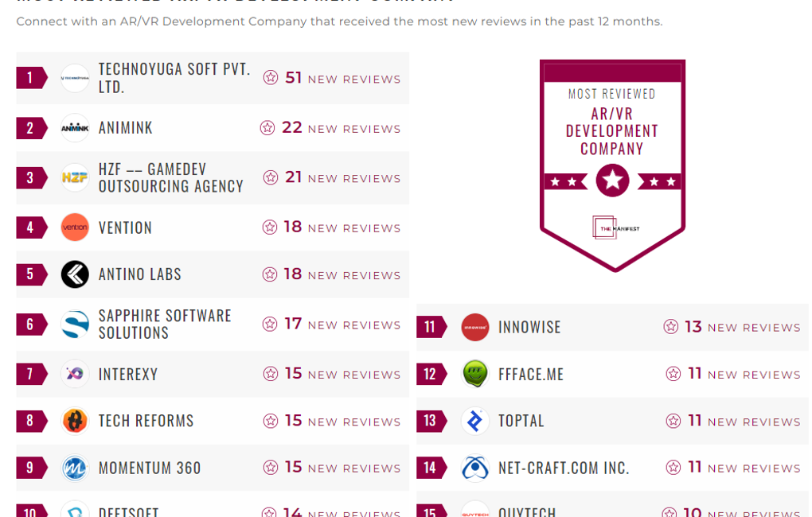The height and width of the screenshot is (517, 812).
Task: Click the blue Toptal logo
Action: (x=475, y=421)
